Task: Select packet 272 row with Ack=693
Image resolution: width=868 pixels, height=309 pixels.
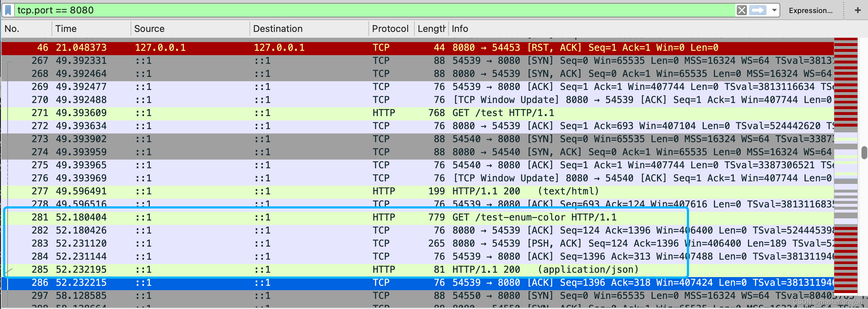Action: click(x=418, y=126)
